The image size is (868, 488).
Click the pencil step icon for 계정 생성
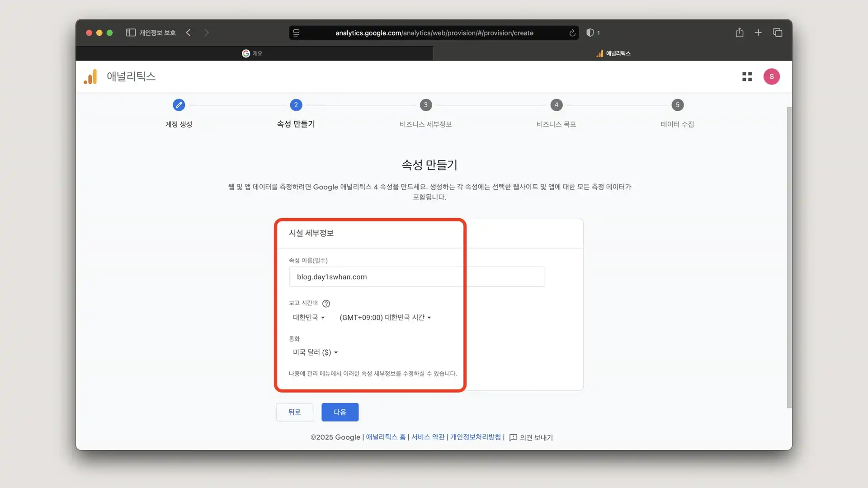coord(179,105)
